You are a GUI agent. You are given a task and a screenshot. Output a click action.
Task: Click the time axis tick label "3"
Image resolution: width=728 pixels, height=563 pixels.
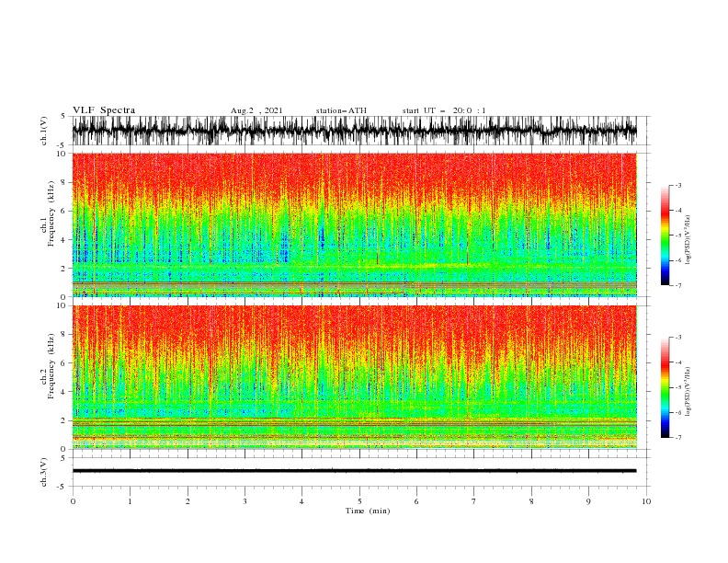click(245, 501)
